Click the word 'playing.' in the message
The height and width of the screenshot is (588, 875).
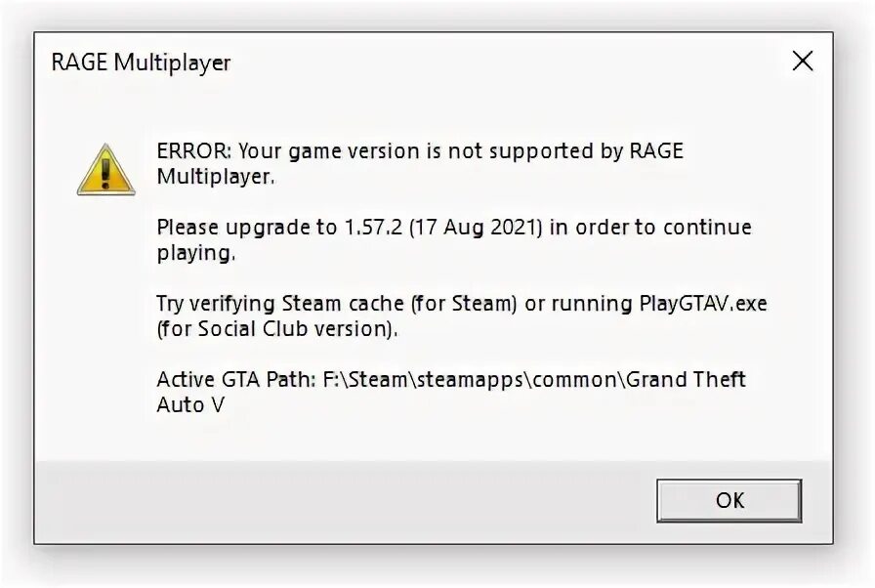pos(196,253)
